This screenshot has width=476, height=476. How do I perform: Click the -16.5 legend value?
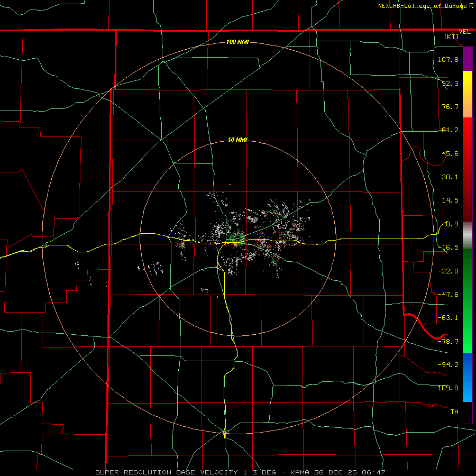(448, 248)
